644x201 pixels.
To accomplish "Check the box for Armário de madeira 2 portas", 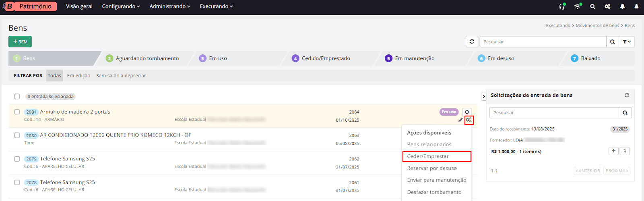I will tap(17, 112).
